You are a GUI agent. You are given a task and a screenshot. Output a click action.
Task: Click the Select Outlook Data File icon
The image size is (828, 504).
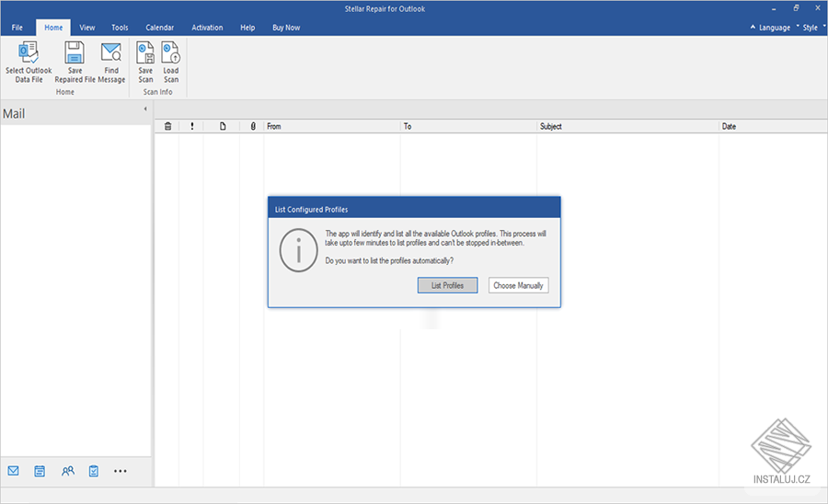click(29, 52)
